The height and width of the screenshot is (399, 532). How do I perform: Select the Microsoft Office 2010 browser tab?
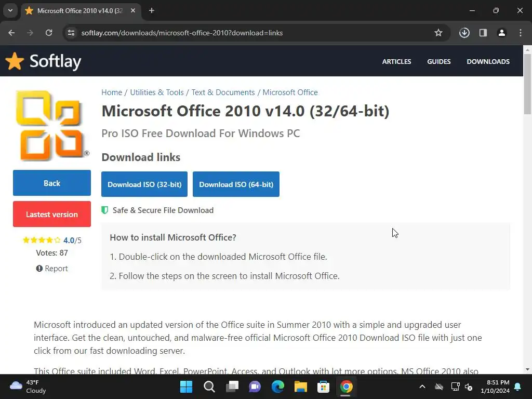(x=81, y=11)
